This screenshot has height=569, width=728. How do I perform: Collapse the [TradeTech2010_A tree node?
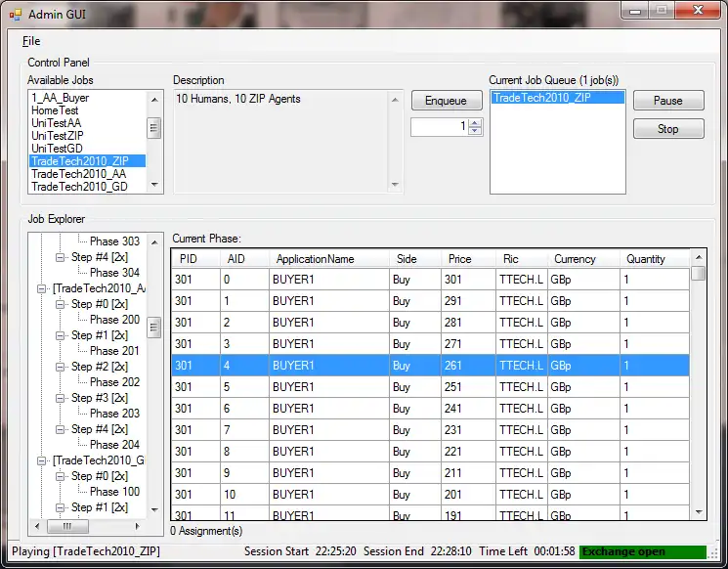[x=41, y=289]
